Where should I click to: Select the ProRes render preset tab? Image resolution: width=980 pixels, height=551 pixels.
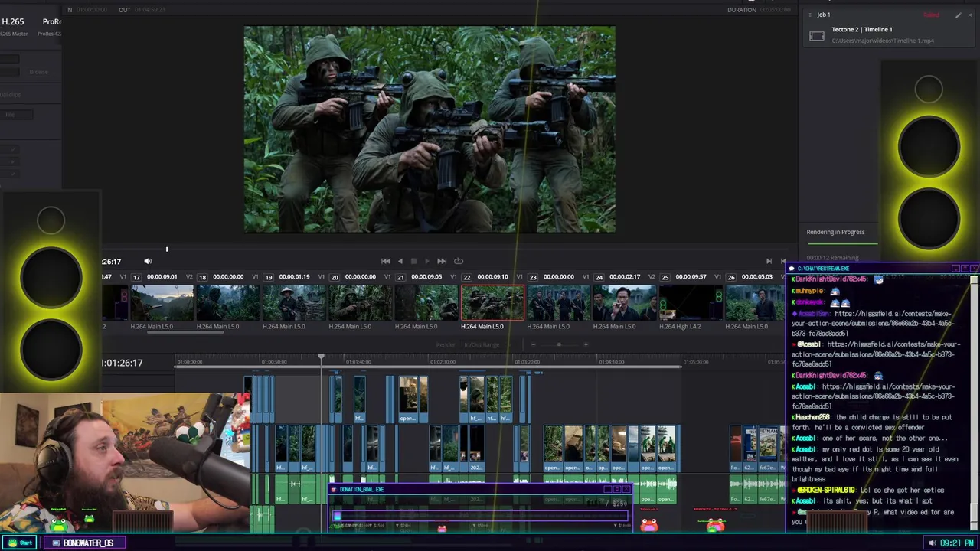[52, 22]
